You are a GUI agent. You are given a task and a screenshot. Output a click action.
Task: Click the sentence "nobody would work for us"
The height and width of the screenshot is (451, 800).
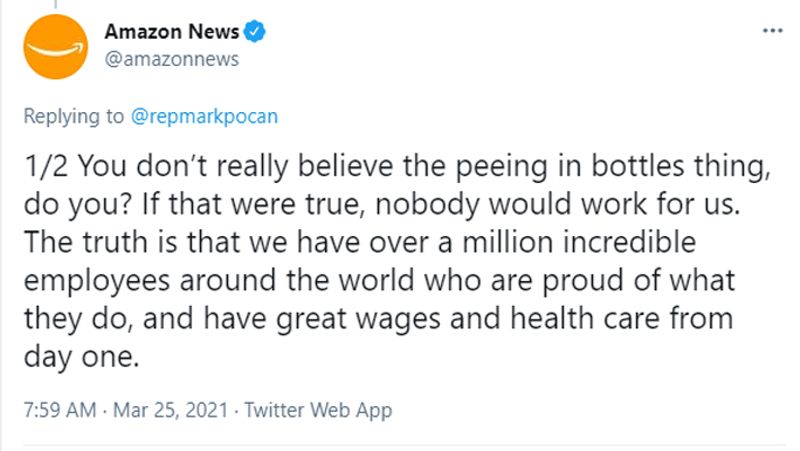557,205
